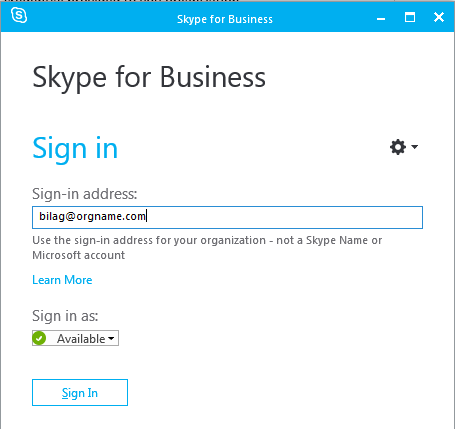Click the Sign-in address label
Image resolution: width=455 pixels, height=429 pixels.
pos(85,194)
